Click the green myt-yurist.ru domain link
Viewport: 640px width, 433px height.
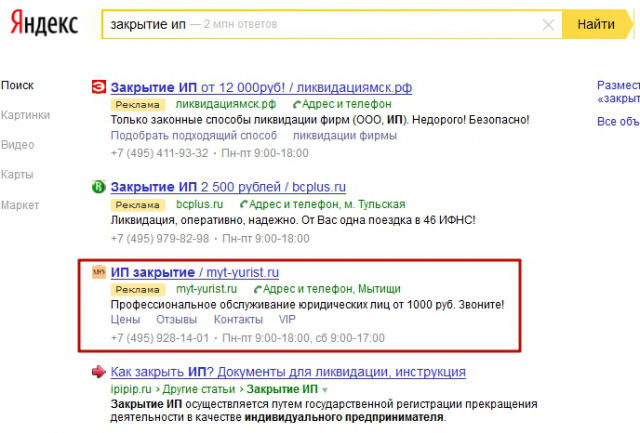[x=207, y=289]
